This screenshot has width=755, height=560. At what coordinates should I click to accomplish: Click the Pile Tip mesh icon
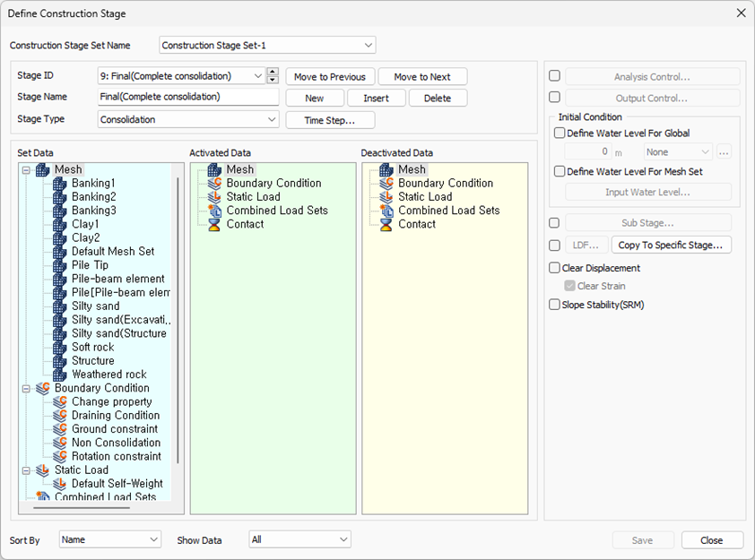point(59,265)
